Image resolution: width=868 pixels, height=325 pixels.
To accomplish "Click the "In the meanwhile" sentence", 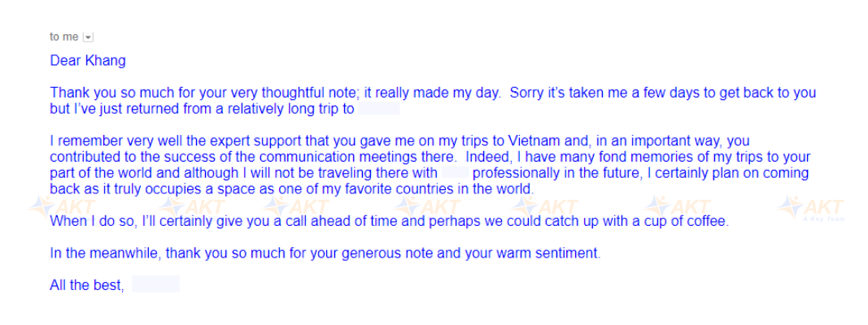I will tap(325, 253).
